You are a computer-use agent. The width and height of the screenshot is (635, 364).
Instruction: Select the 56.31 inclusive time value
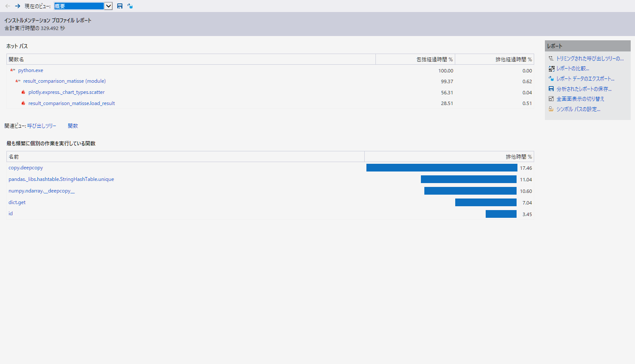pyautogui.click(x=447, y=93)
